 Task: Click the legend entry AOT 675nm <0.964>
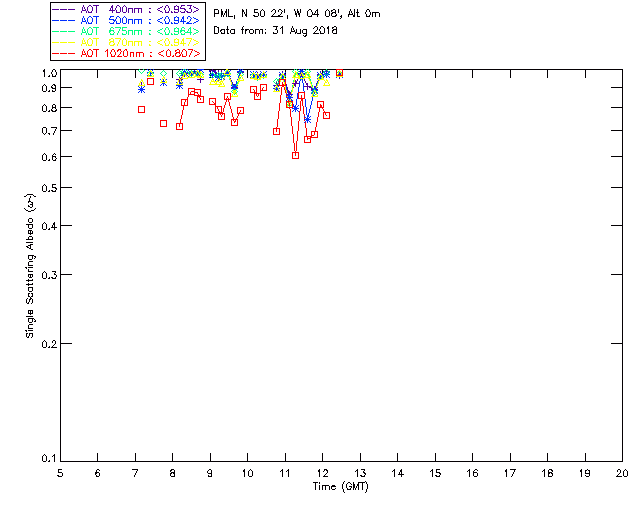[x=126, y=31]
